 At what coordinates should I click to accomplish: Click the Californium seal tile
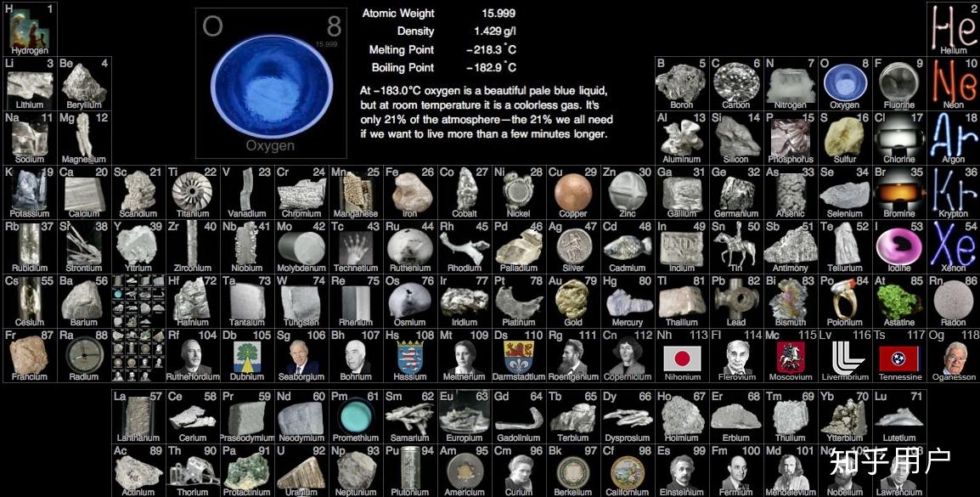(628, 471)
